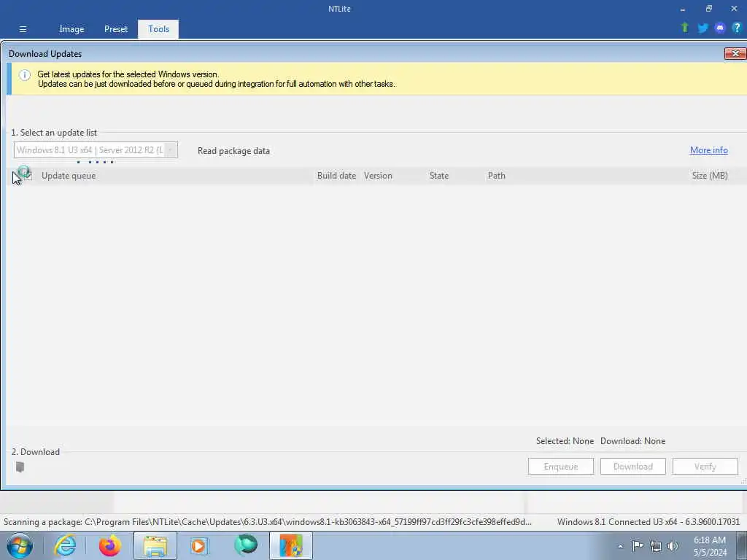
Task: Click the Read package data status text
Action: tap(233, 151)
